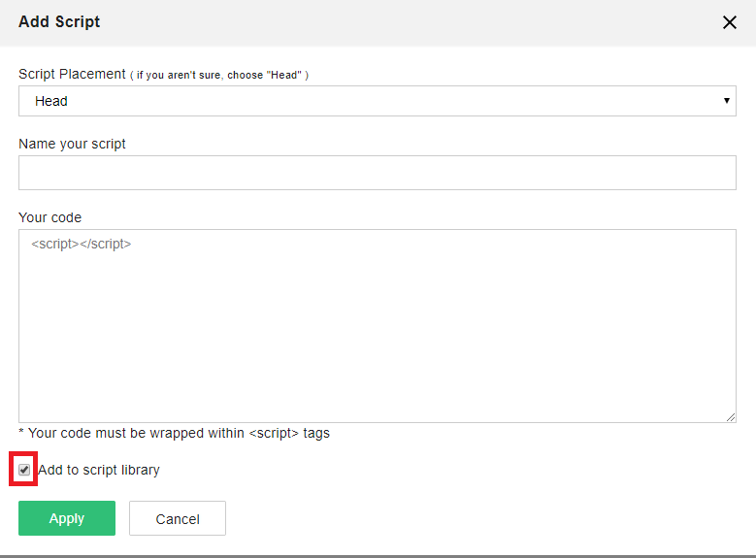
Task: Click the 'Script Placement' label
Action: 72,74
